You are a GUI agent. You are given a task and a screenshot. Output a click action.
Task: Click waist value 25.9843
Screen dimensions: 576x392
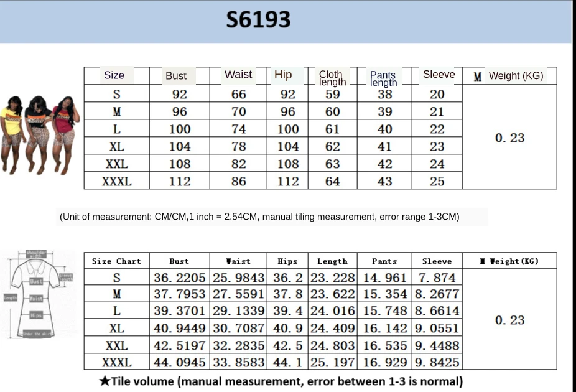tap(238, 278)
